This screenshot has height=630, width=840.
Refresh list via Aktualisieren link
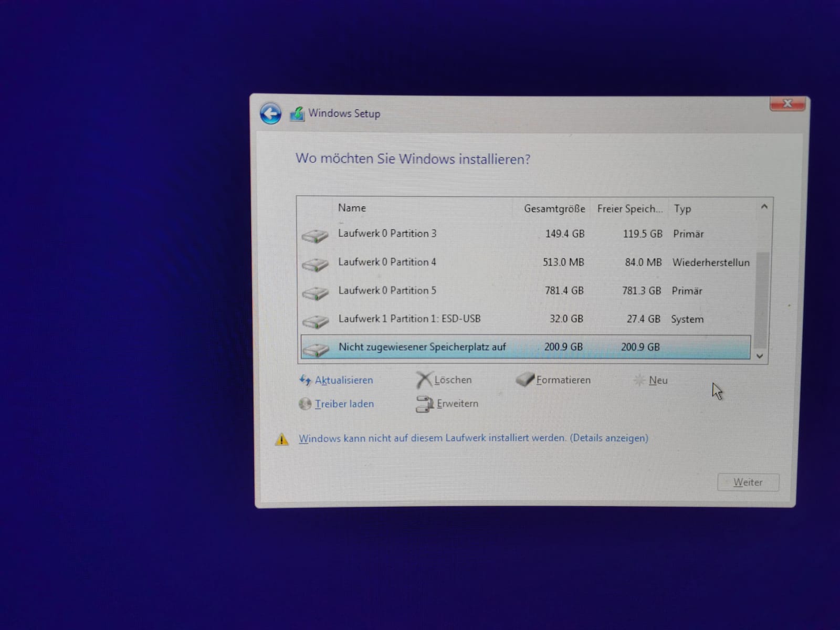click(x=344, y=380)
